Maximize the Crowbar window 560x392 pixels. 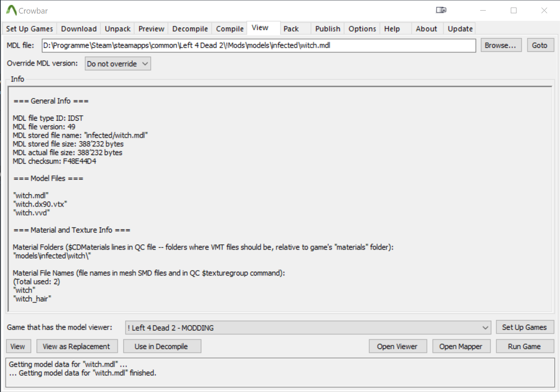click(513, 10)
